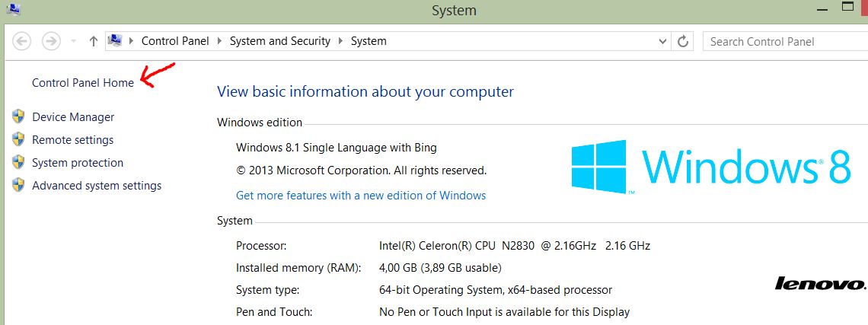Click the System window icon in the title bar
Image resolution: width=868 pixels, height=325 pixels.
[12, 9]
